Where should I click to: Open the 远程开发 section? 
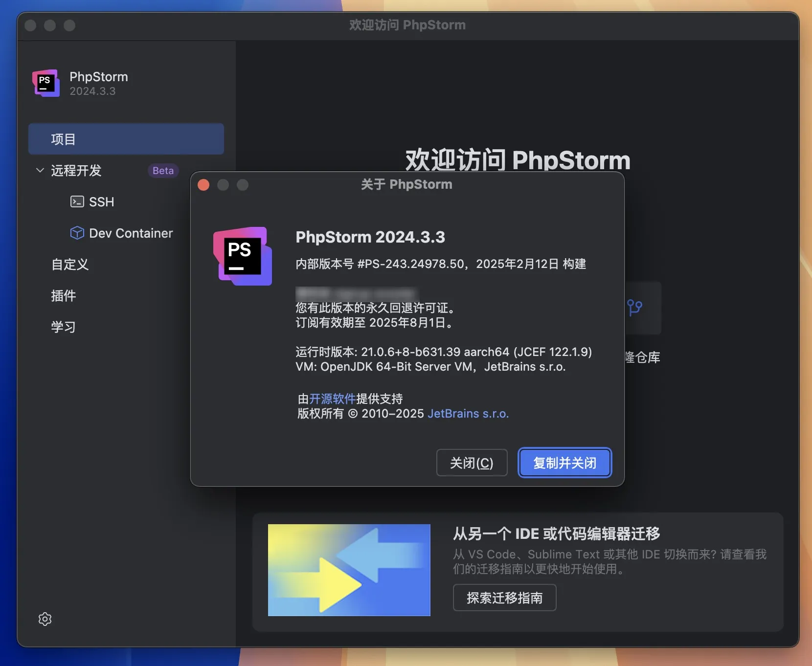(x=76, y=170)
